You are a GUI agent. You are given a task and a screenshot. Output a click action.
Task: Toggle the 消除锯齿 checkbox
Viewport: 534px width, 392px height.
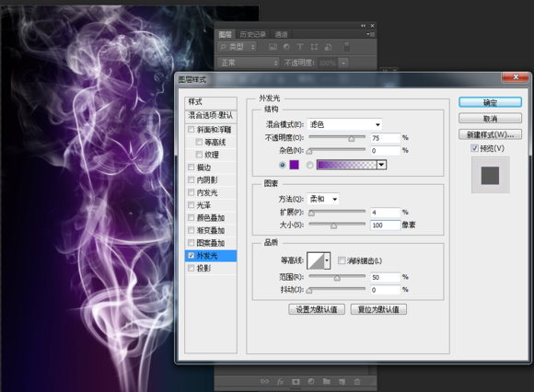(x=342, y=260)
